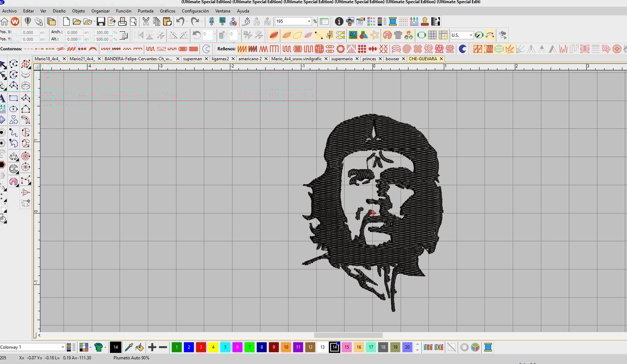Close the CHE-GUEVARA tab
The width and height of the screenshot is (627, 364).
[x=441, y=59]
